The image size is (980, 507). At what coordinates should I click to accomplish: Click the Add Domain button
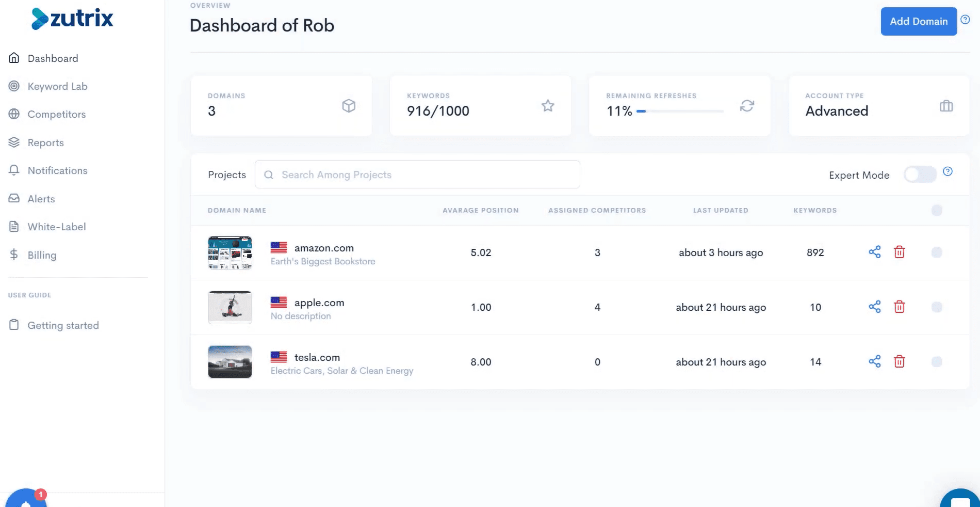[x=919, y=21]
